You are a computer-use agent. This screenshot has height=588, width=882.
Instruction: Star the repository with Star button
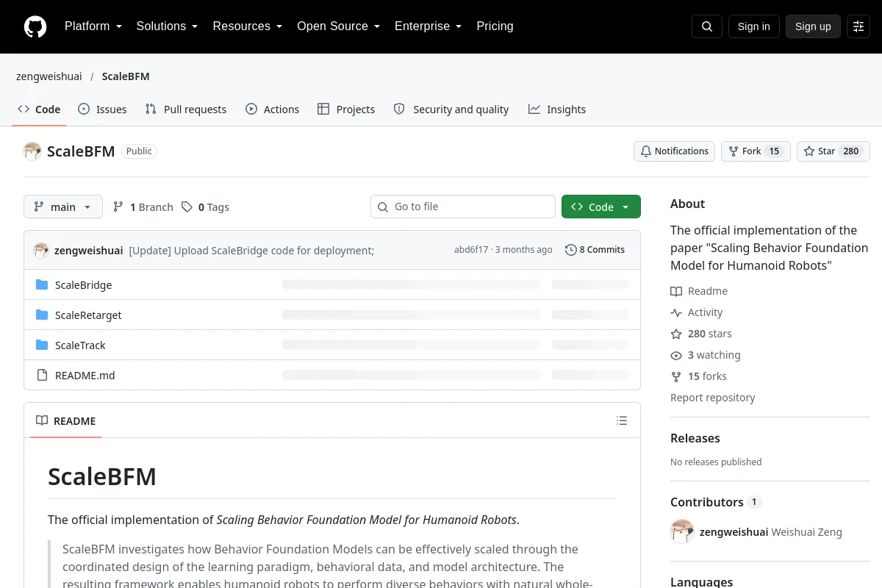(x=833, y=151)
